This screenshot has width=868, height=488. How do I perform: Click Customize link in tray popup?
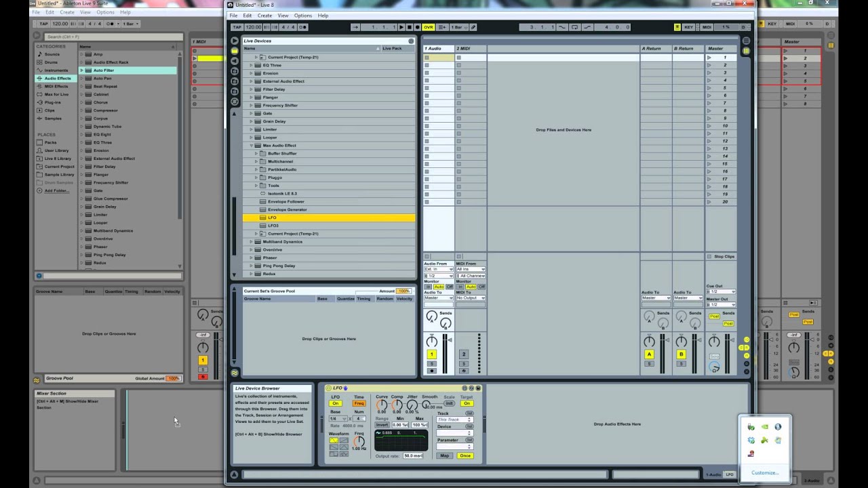765,472
